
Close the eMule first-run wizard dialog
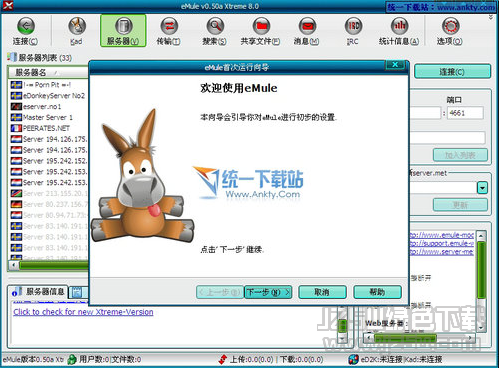tap(395, 65)
